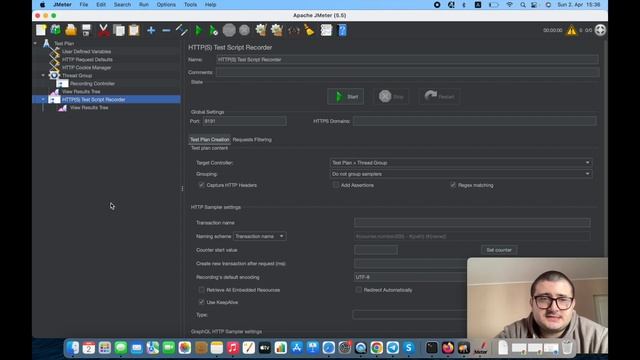Open the Templates toolbar icon
The height and width of the screenshot is (360, 640).
point(56,30)
